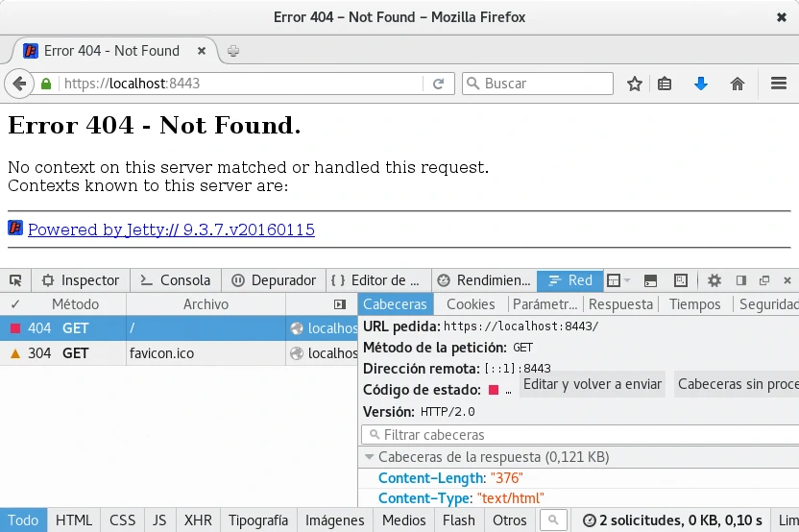The image size is (799, 532).
Task: Collapse Cabeceras de la respuesta section
Action: tap(370, 457)
